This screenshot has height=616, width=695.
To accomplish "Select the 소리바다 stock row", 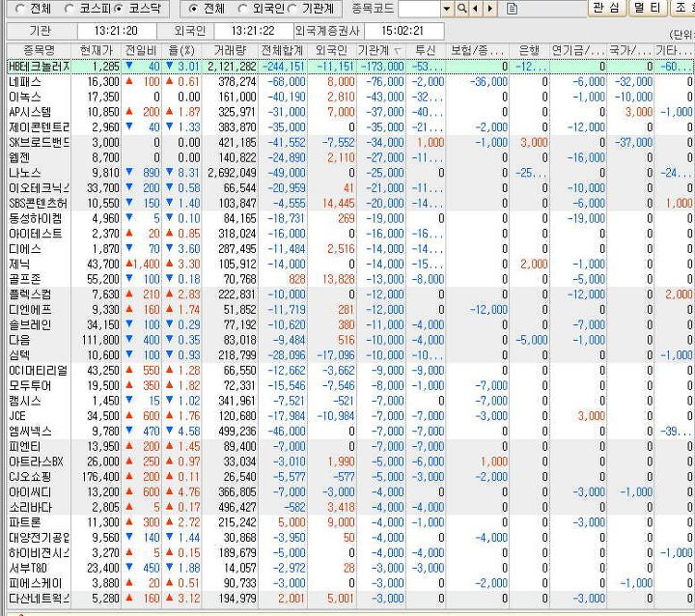I will [x=350, y=507].
